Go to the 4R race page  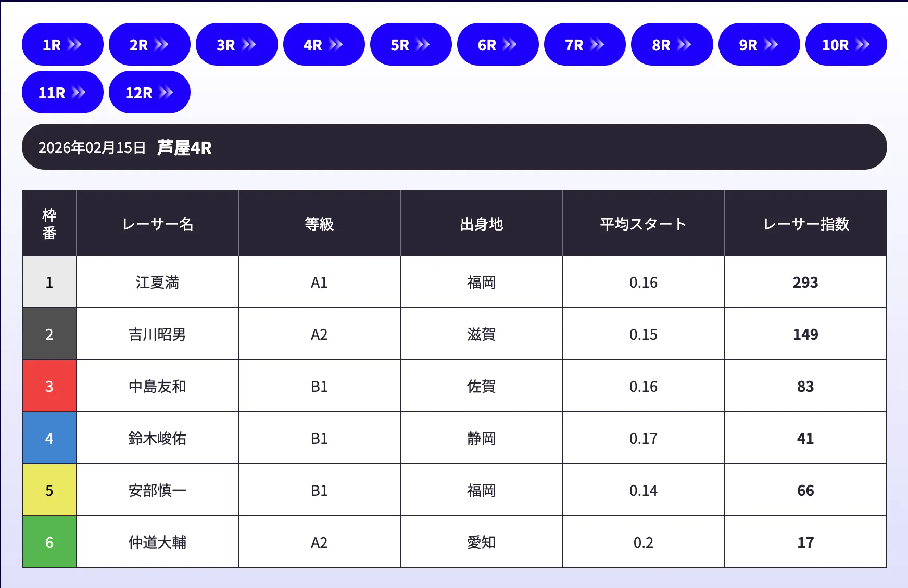click(x=323, y=45)
